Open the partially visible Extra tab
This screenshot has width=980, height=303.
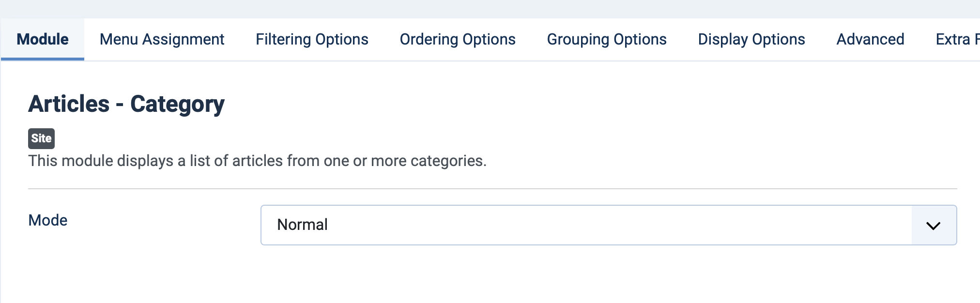tap(956, 39)
